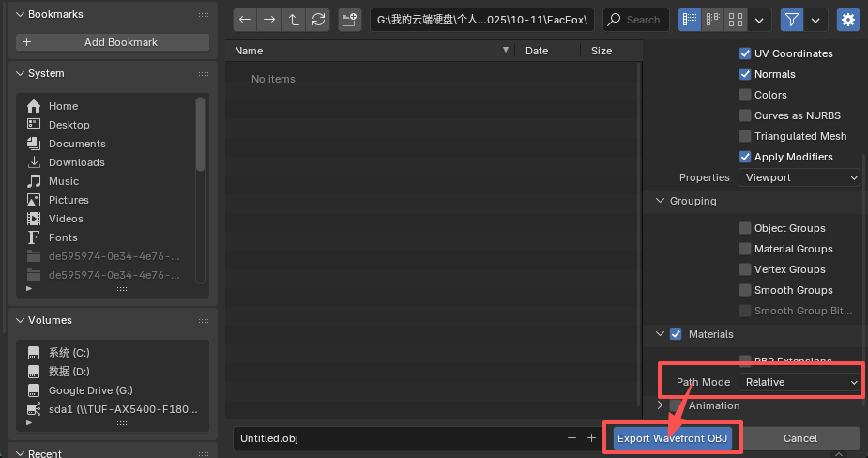Click Export Wavefront OBJ button

pyautogui.click(x=673, y=438)
